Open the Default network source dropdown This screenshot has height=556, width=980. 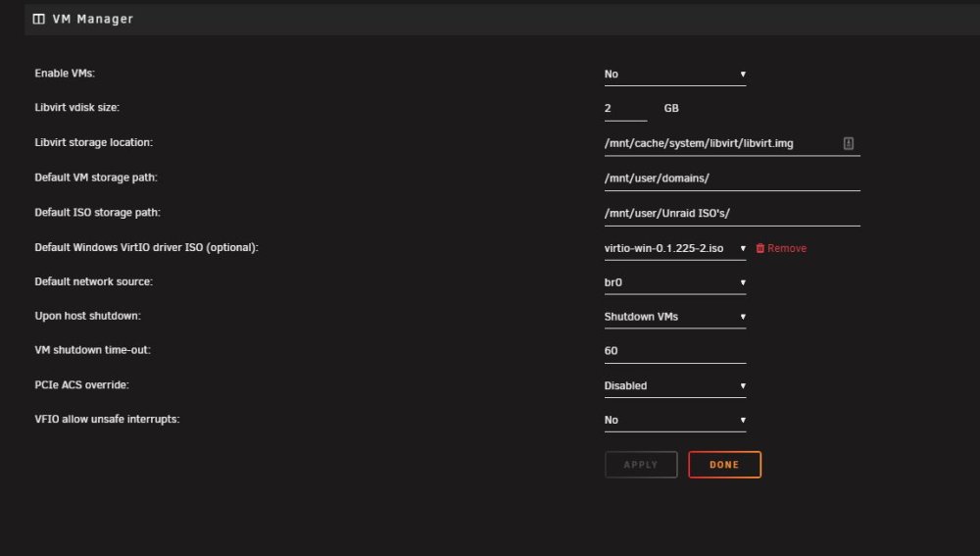pyautogui.click(x=675, y=282)
